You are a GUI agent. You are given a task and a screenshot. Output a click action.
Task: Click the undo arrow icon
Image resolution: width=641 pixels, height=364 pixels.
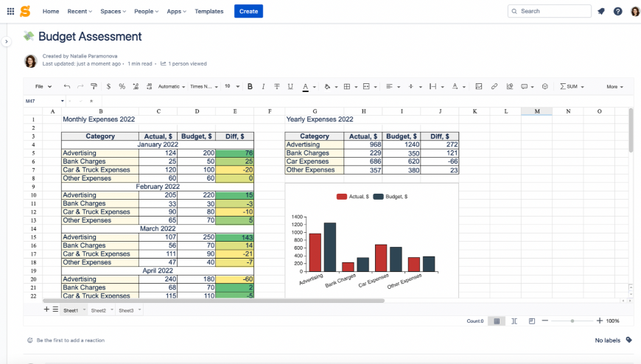click(x=66, y=86)
